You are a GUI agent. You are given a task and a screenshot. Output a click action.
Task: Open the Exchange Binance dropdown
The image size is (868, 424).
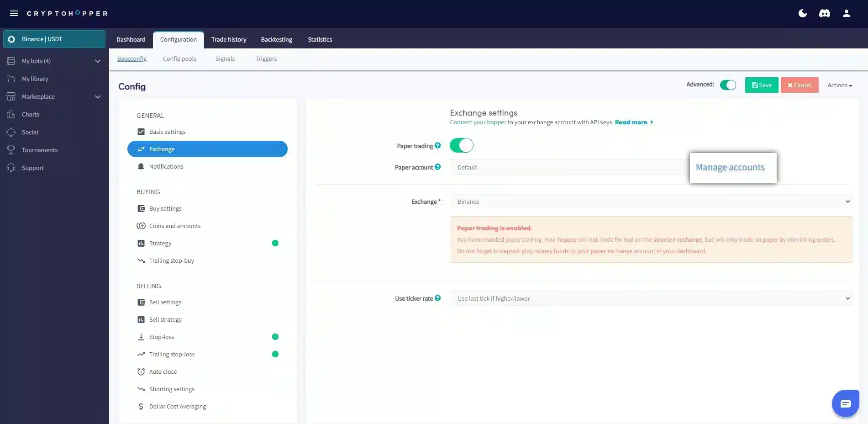coord(651,201)
